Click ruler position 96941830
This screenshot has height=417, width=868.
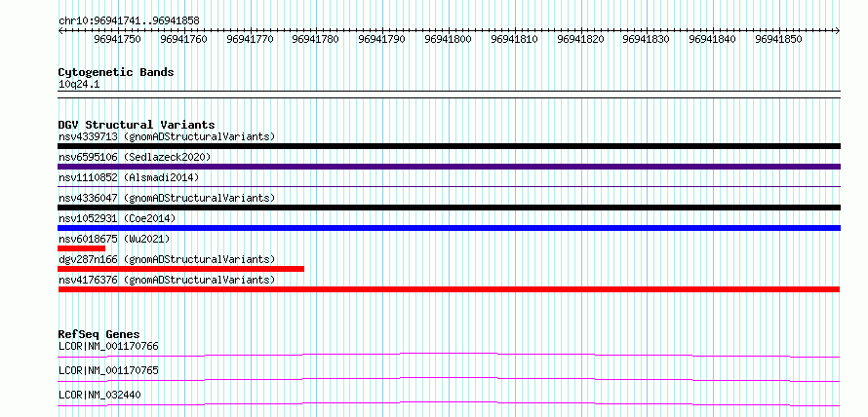pos(646,39)
